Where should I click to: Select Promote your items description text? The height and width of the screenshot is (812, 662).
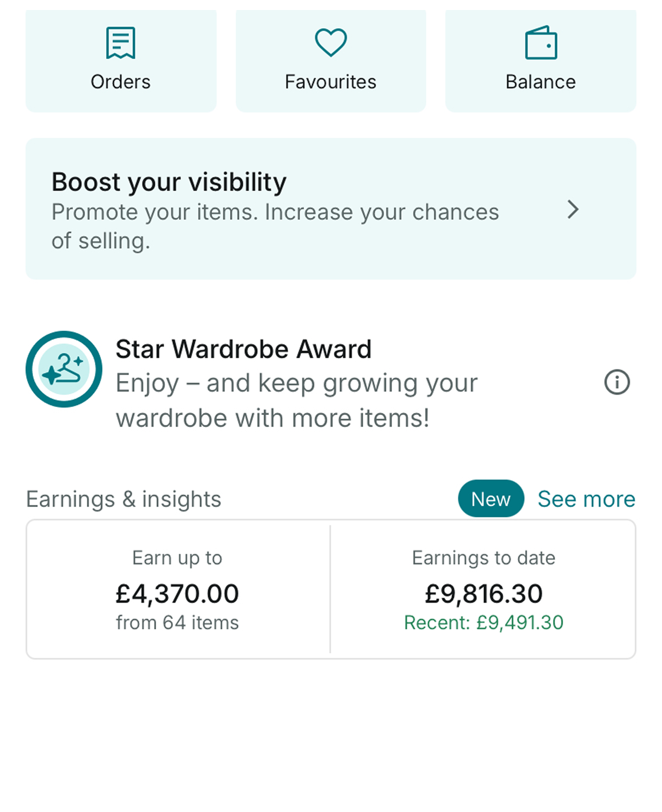tap(275, 226)
